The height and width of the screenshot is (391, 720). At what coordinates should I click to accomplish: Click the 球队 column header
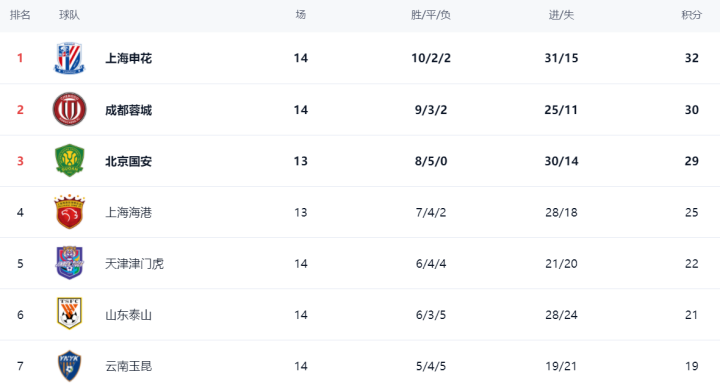69,15
